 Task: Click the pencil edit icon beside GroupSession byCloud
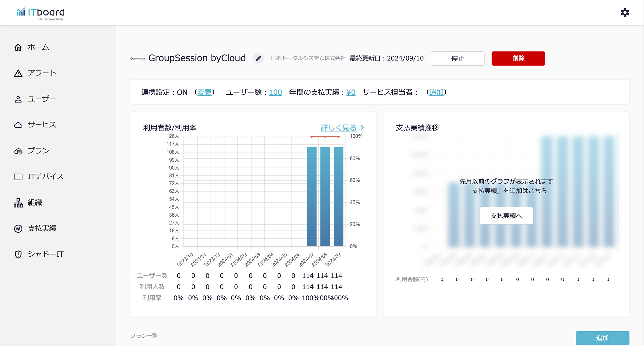[258, 59]
